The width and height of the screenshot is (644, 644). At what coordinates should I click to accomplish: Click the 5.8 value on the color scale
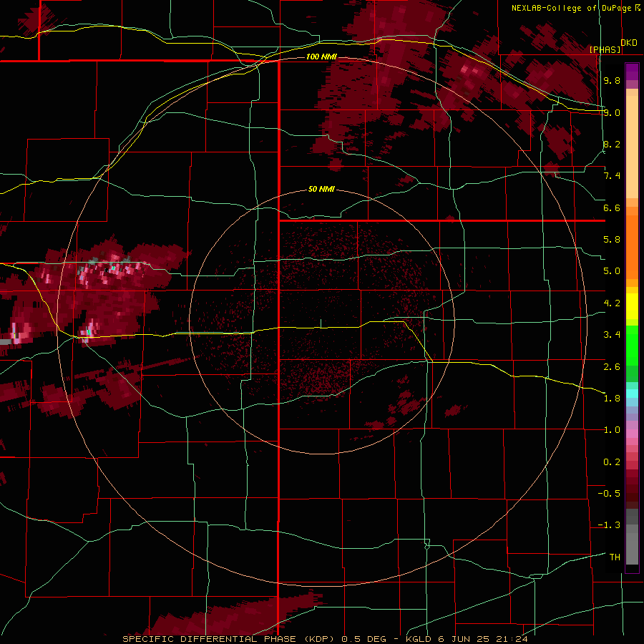click(x=612, y=239)
